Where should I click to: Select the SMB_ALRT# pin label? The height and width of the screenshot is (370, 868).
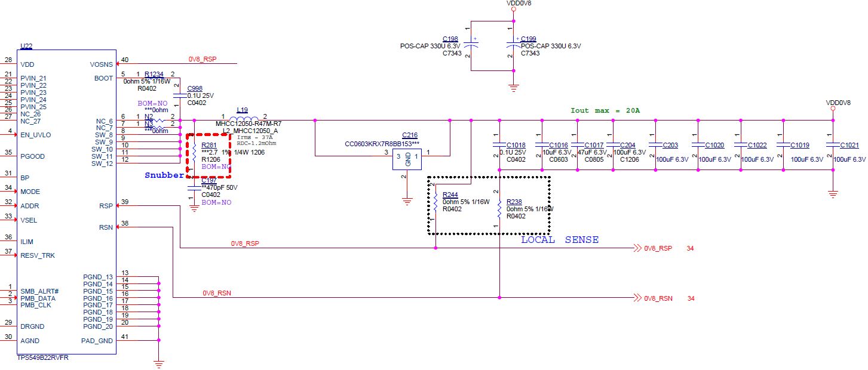click(39, 291)
